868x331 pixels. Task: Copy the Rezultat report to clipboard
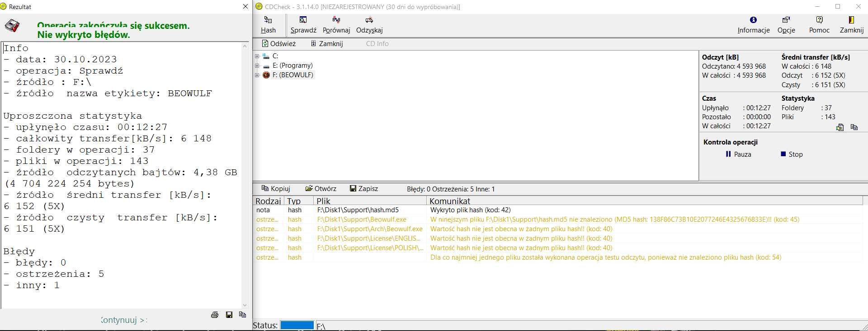(x=243, y=315)
